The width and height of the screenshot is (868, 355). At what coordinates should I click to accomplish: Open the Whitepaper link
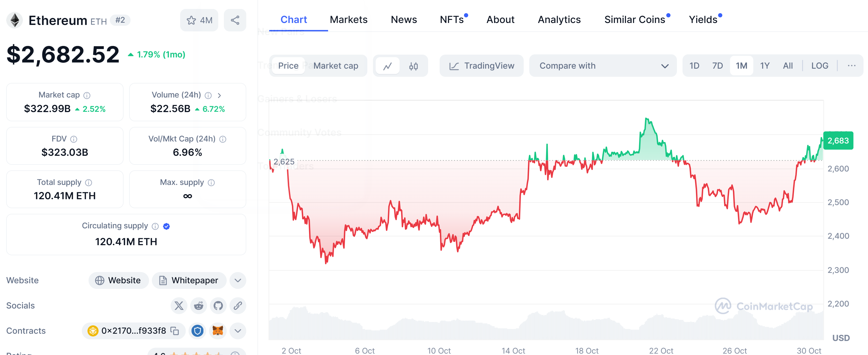click(189, 280)
